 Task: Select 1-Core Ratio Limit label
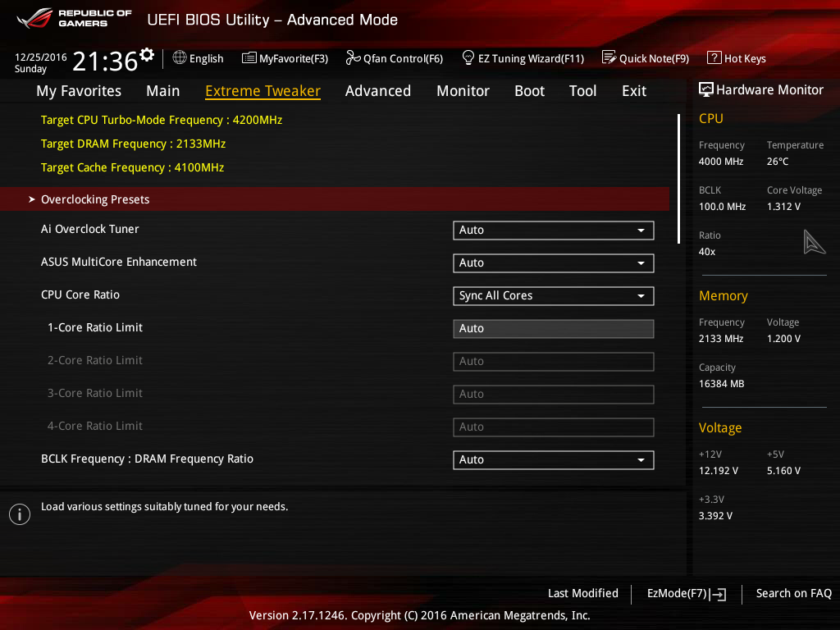click(x=95, y=327)
